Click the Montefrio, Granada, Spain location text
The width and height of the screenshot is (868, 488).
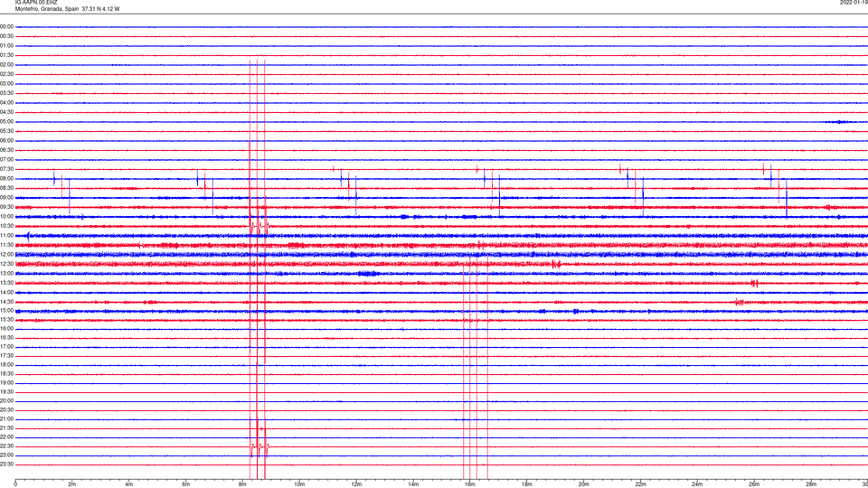click(47, 9)
